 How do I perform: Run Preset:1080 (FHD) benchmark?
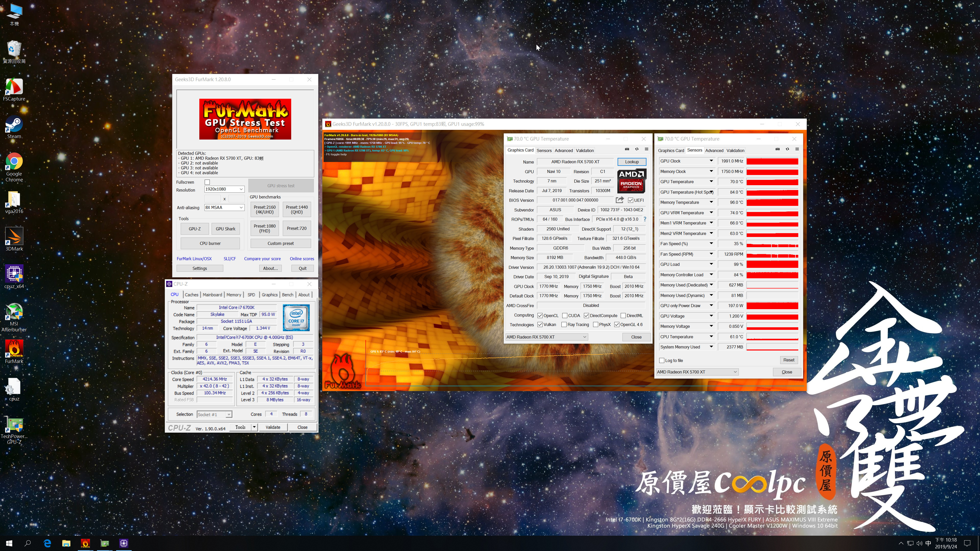pyautogui.click(x=265, y=228)
